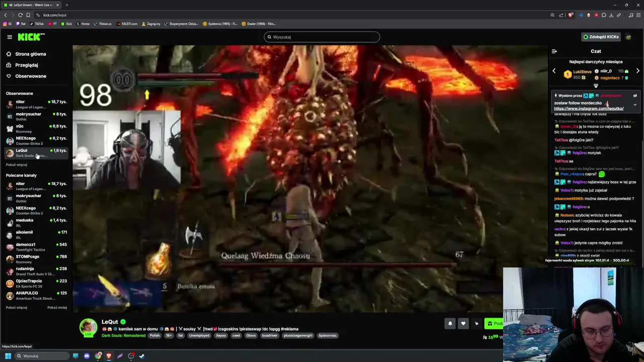This screenshot has height=362, width=644.
Task: Bookmark this page icon
Action: pyautogui.click(x=28, y=15)
